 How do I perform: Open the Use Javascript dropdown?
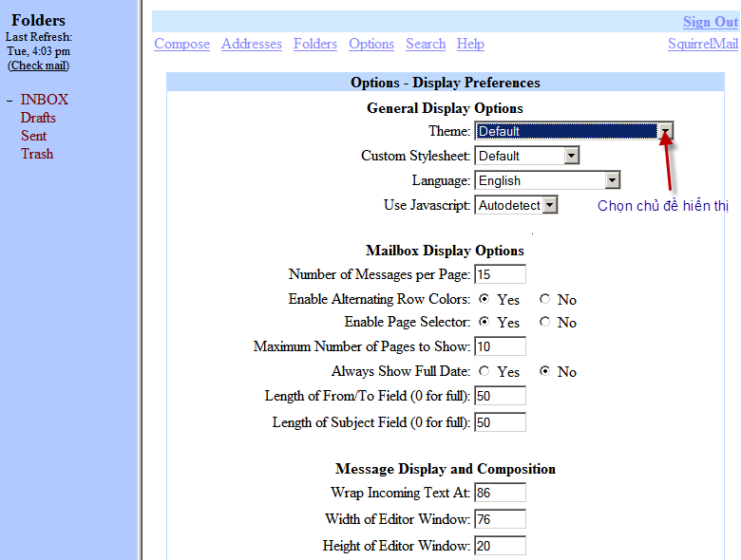516,205
